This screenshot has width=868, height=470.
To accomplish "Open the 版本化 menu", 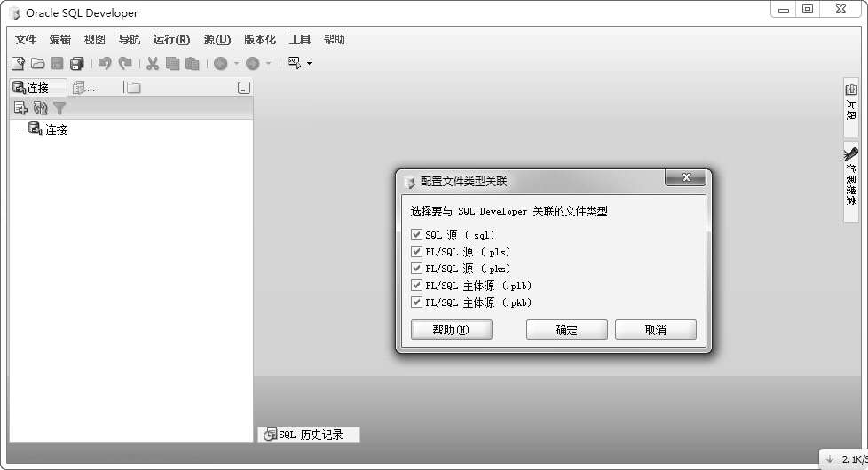I will (x=260, y=39).
